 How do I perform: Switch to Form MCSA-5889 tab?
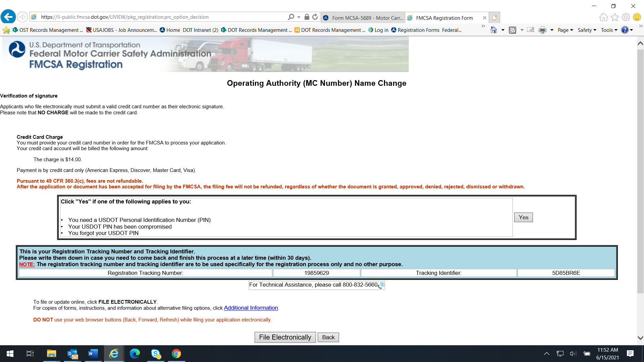click(x=363, y=18)
